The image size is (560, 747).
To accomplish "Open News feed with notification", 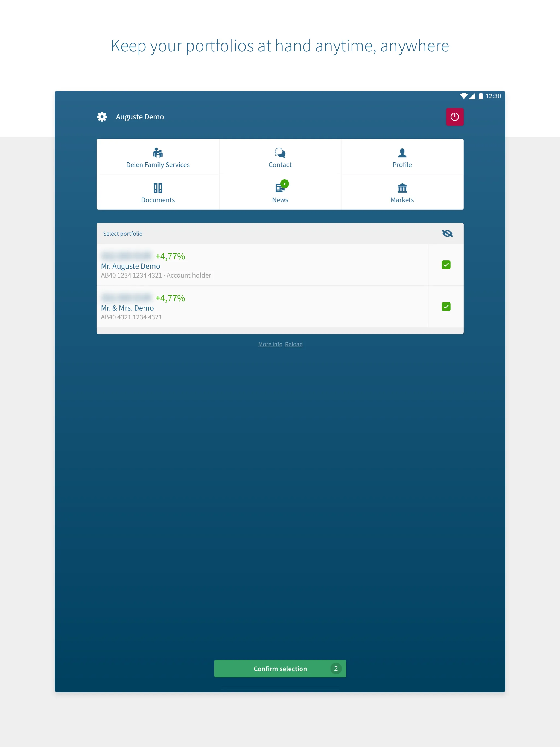I will pyautogui.click(x=280, y=192).
